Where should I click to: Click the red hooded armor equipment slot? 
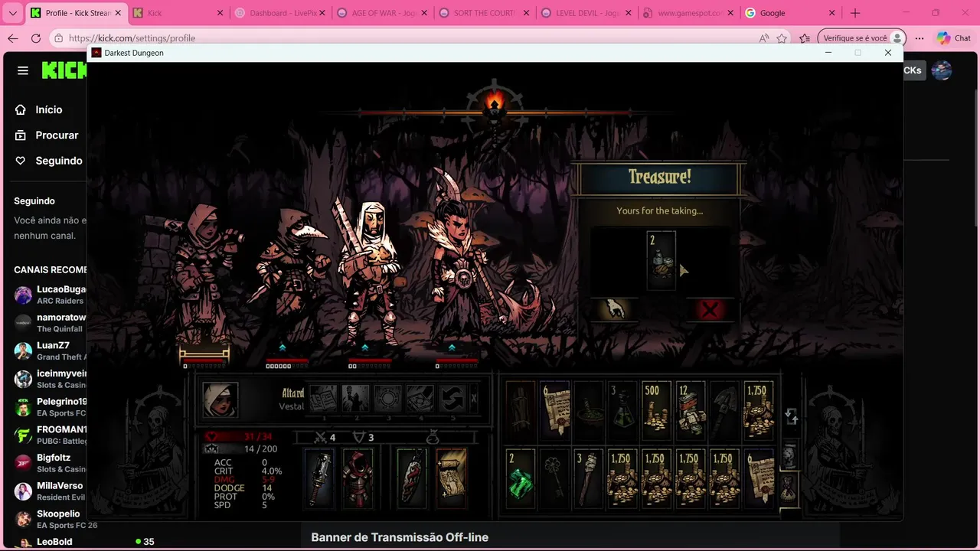[x=357, y=478]
